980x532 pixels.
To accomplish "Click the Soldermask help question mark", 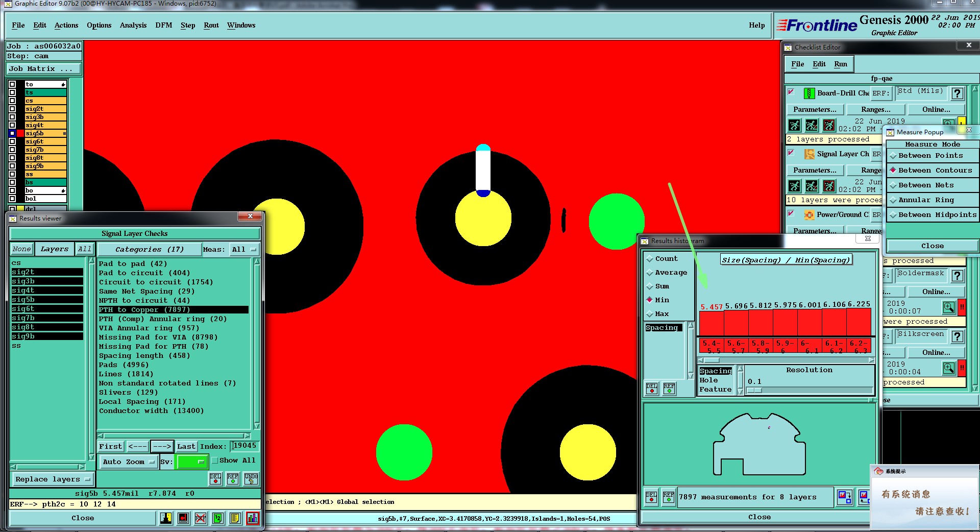I will coord(958,276).
